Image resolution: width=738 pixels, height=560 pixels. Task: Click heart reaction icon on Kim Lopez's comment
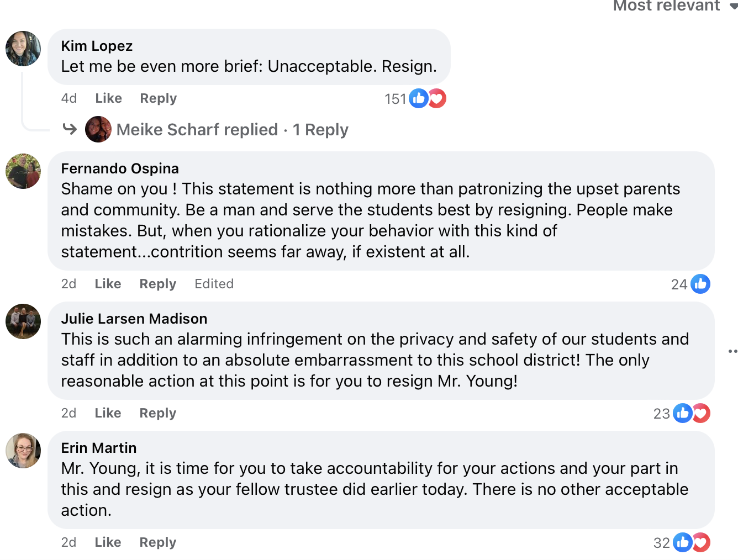pyautogui.click(x=437, y=98)
